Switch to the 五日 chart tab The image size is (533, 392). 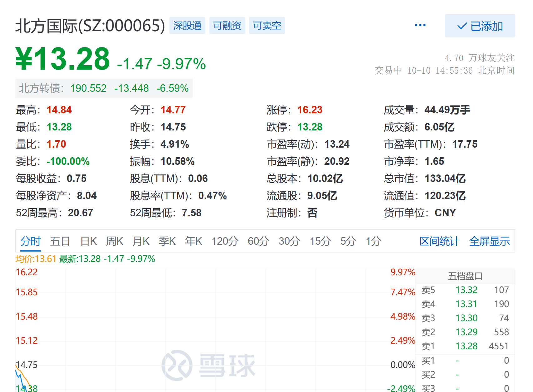click(x=59, y=241)
